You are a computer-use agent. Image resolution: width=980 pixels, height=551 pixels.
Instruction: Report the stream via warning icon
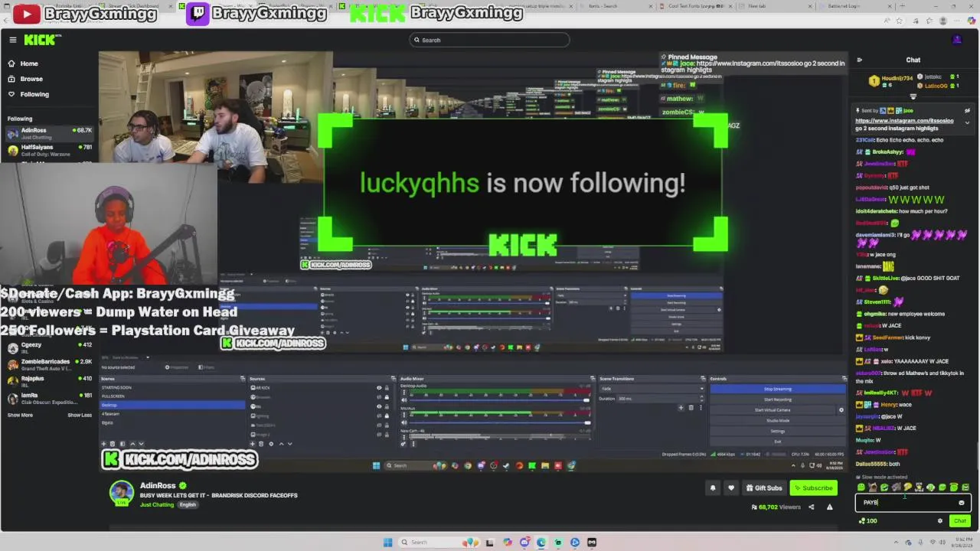[829, 507]
